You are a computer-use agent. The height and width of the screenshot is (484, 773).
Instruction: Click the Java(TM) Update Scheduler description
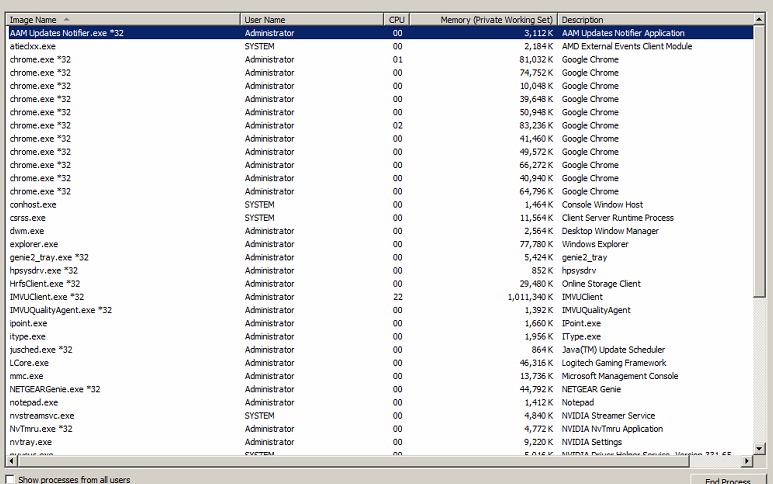click(613, 349)
